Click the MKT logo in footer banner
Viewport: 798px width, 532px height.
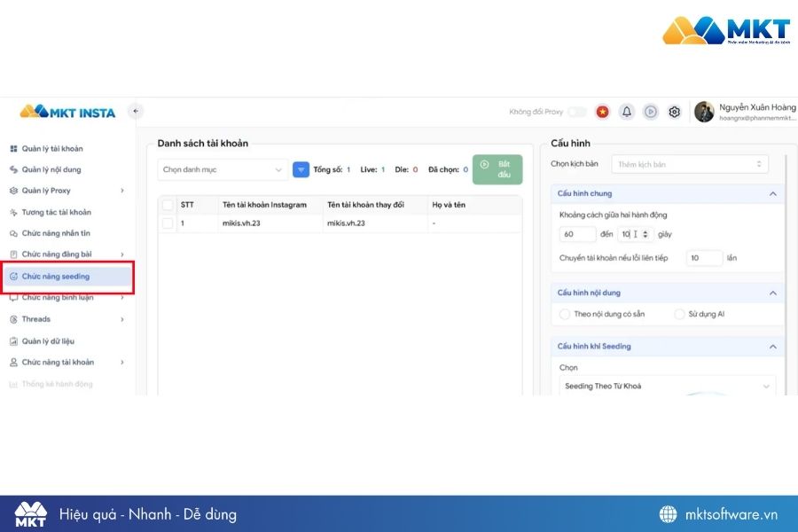coord(30,514)
